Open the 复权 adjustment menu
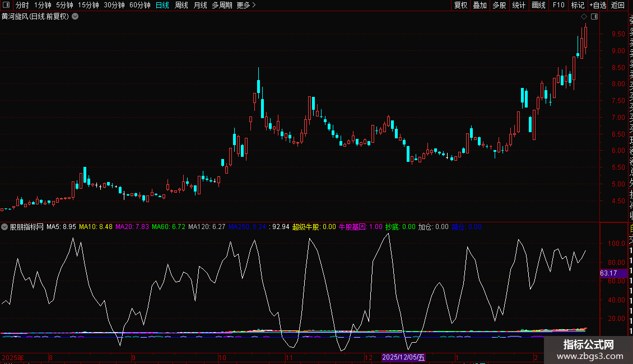This screenshot has width=633, height=364. [x=460, y=5]
